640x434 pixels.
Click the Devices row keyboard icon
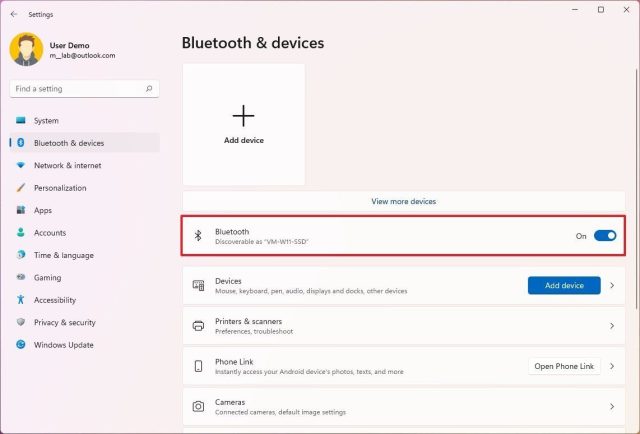pyautogui.click(x=198, y=285)
